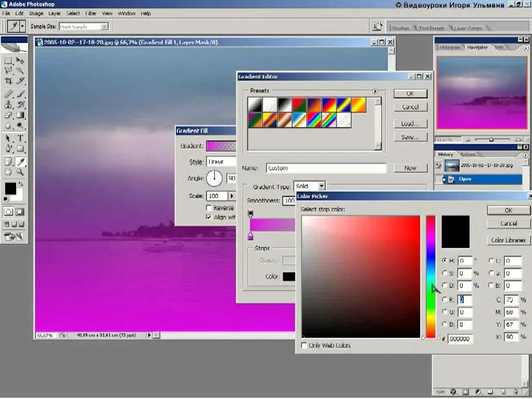Open the Style Linear dropdown in Gradient Fill
This screenshot has width=532, height=399.
(x=221, y=162)
